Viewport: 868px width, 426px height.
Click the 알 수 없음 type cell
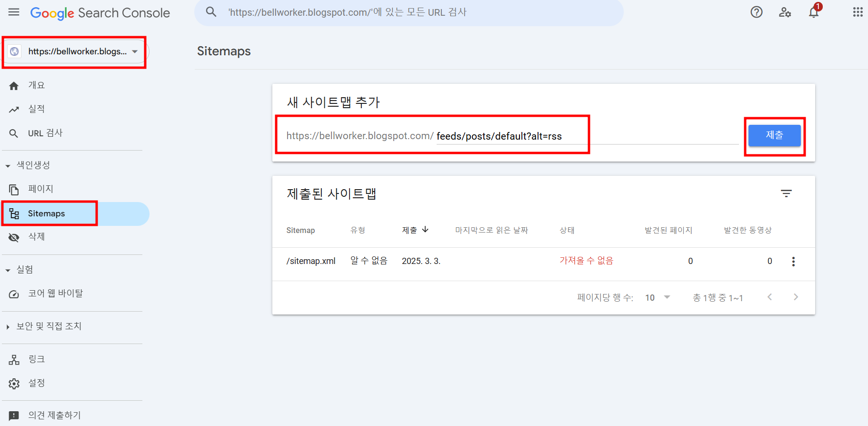pos(369,261)
